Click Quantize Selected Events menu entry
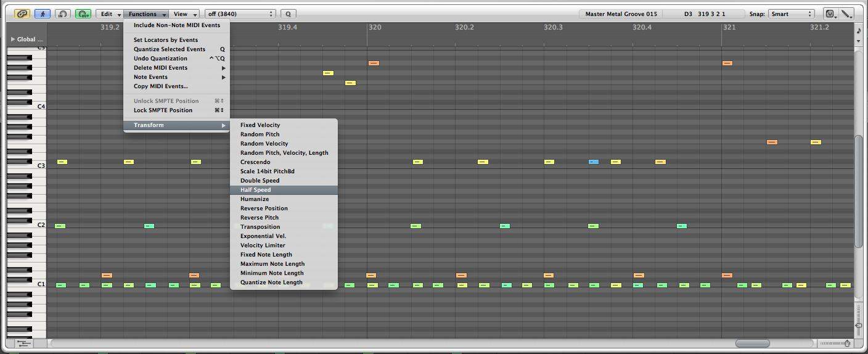 pos(170,49)
